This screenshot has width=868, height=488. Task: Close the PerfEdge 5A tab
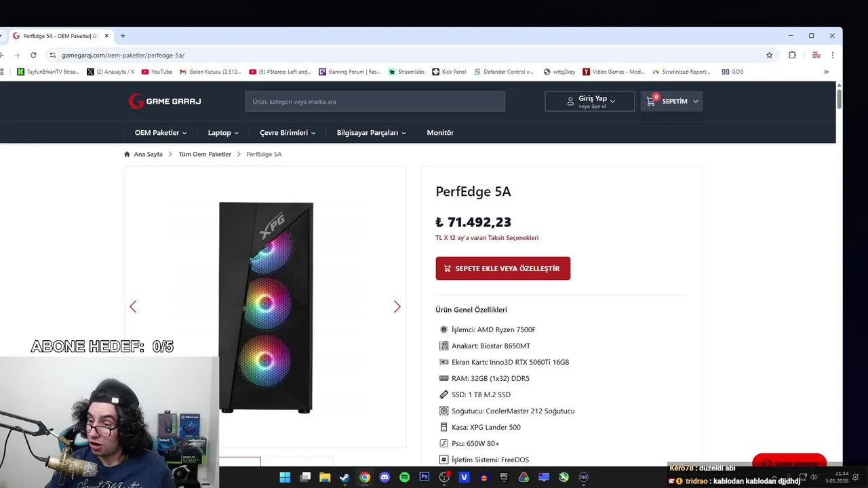pyautogui.click(x=106, y=35)
